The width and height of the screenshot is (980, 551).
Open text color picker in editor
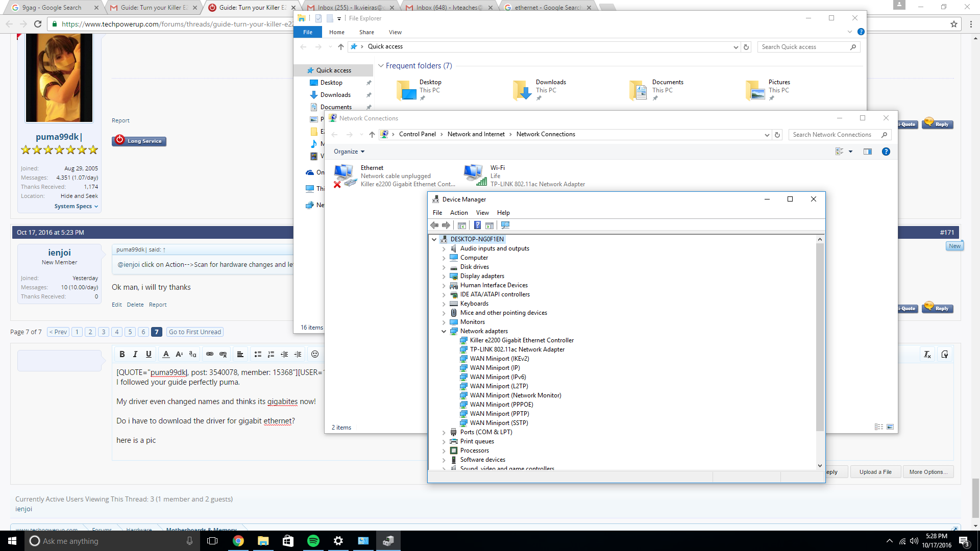[x=166, y=354]
